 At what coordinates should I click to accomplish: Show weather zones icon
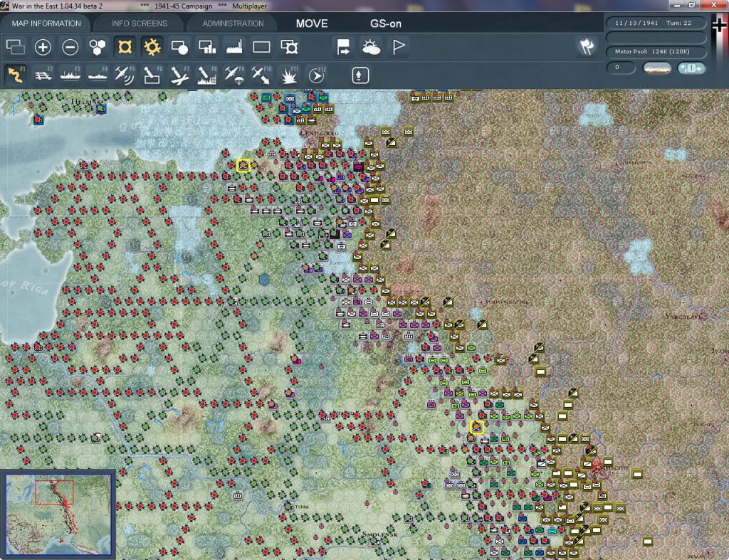click(x=371, y=47)
